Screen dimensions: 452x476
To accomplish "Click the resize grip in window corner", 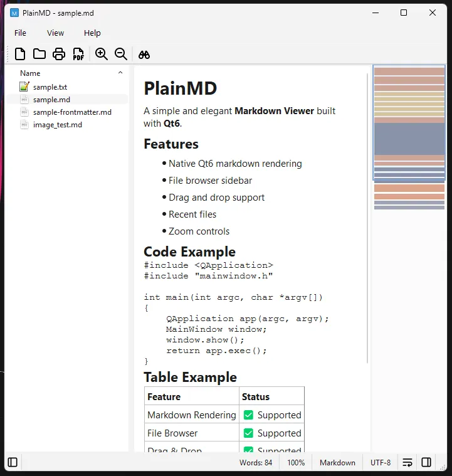I will click(x=443, y=467).
